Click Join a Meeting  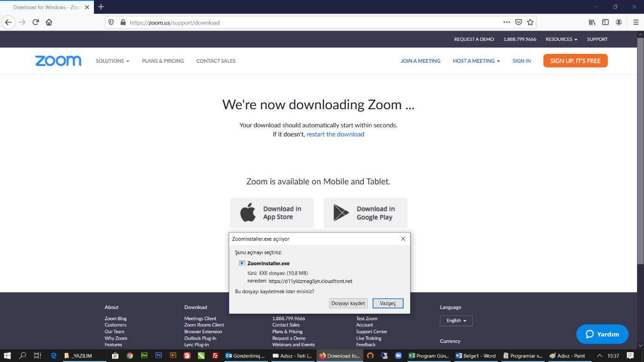(420, 61)
